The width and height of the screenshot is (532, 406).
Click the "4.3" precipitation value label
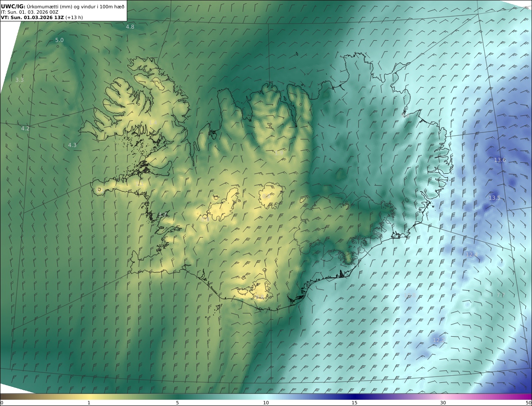(72, 145)
